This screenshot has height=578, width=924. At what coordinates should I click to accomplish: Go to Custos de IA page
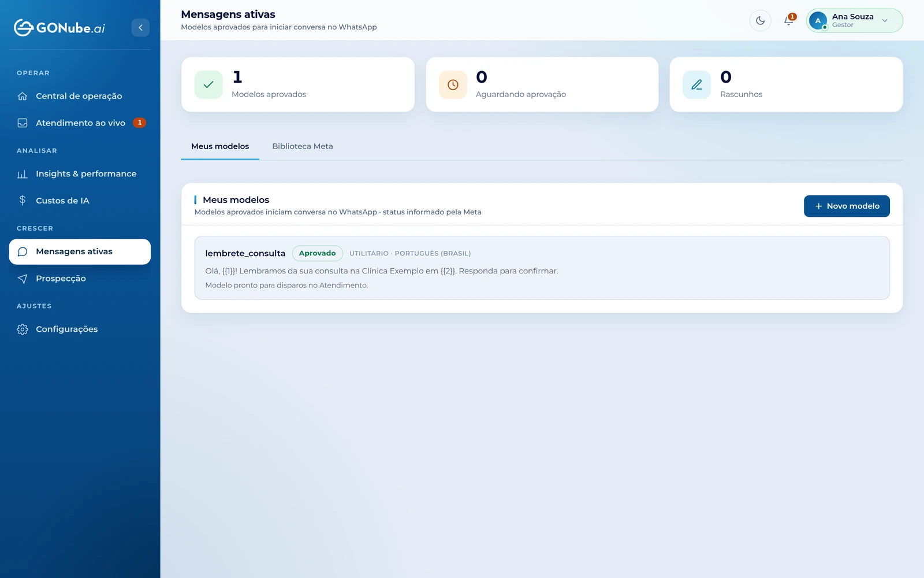[80, 201]
